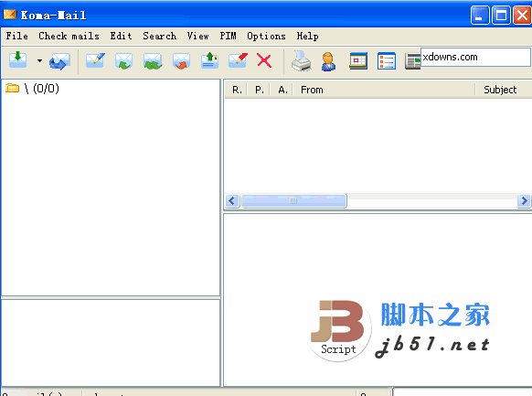Open the Edit menu
Image resolution: width=532 pixels, height=396 pixels.
(x=121, y=36)
